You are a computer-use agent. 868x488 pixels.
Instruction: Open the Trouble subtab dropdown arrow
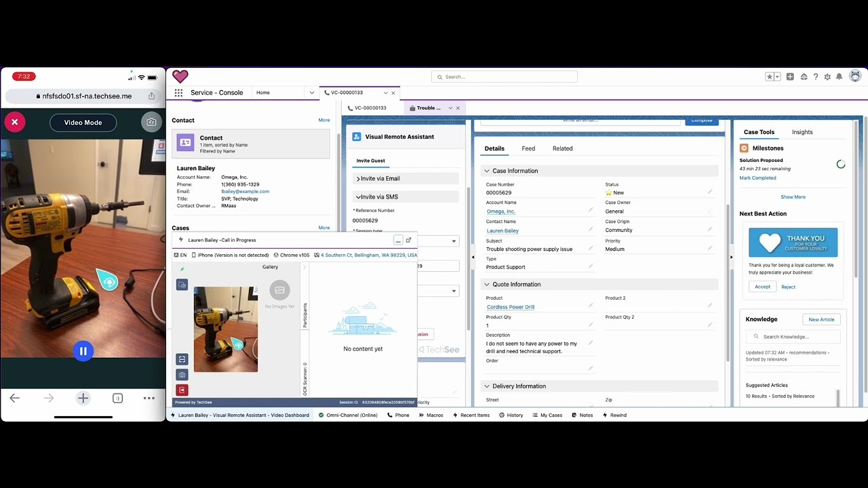point(450,108)
